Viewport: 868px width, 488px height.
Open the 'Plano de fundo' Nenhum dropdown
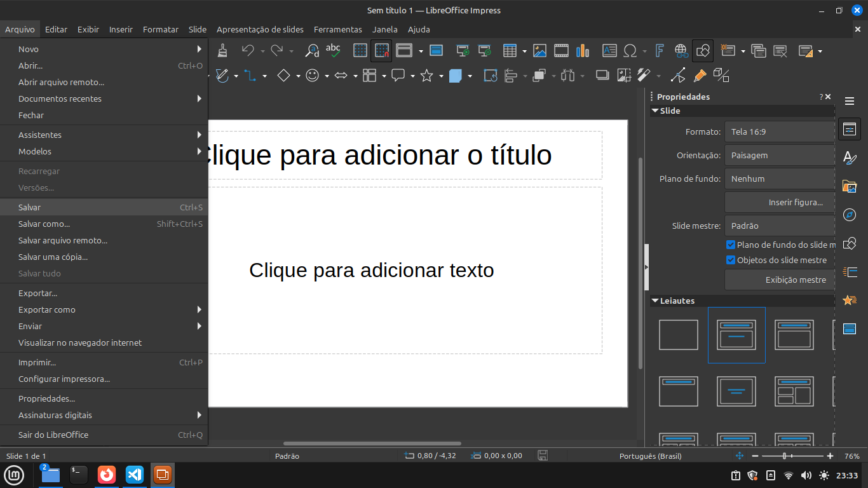pos(780,179)
